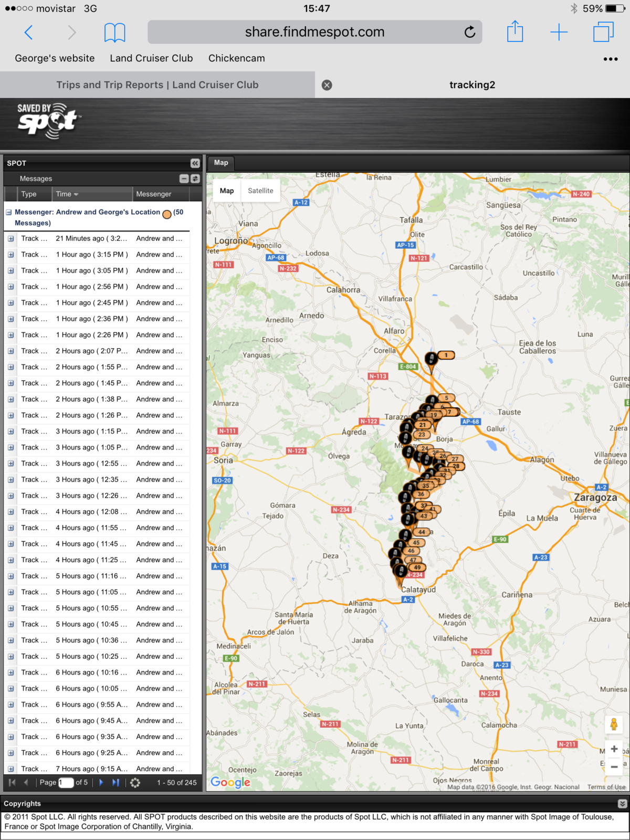Open George's website favorite
Image resolution: width=630 pixels, height=840 pixels.
pyautogui.click(x=55, y=58)
